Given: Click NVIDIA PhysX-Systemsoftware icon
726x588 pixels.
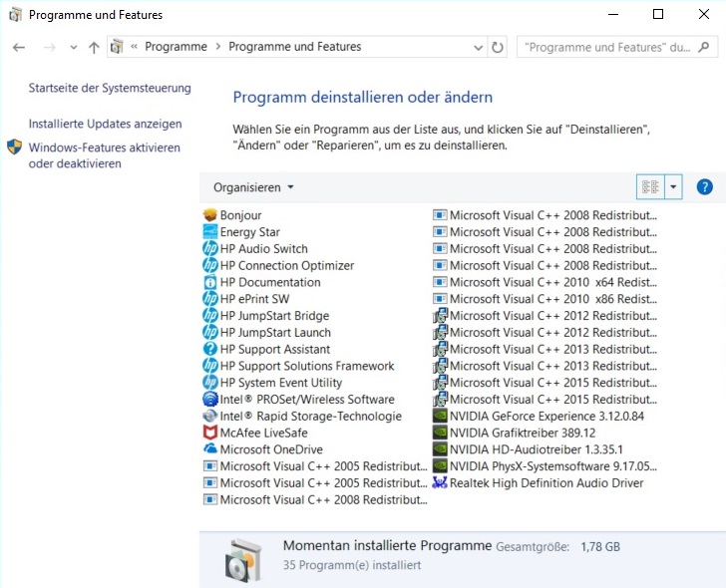Looking at the screenshot, I should click(x=440, y=465).
